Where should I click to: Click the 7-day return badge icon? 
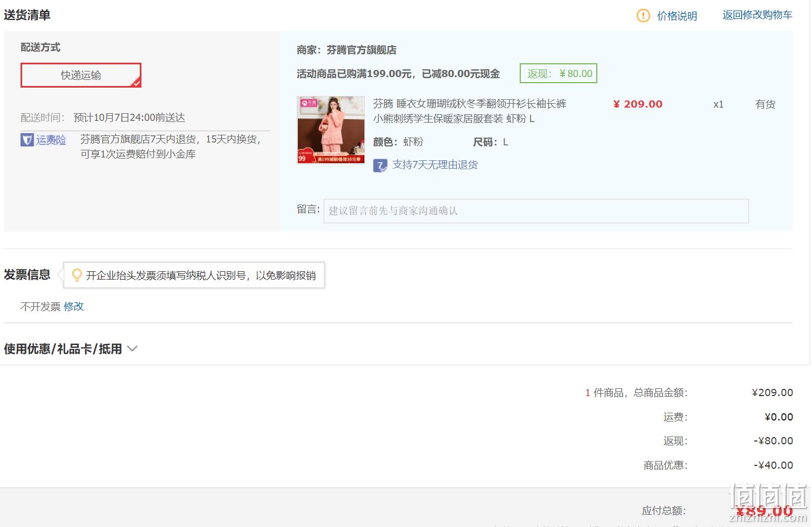(x=380, y=165)
